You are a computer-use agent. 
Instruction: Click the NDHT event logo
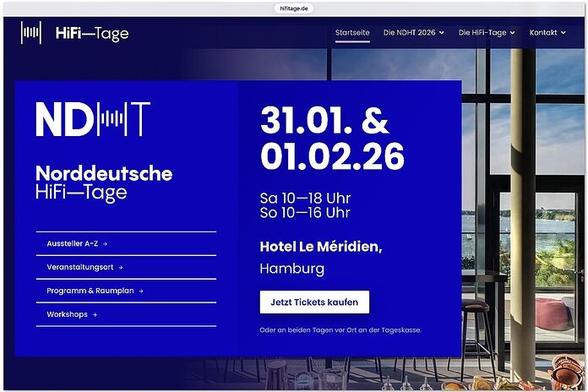(x=93, y=119)
